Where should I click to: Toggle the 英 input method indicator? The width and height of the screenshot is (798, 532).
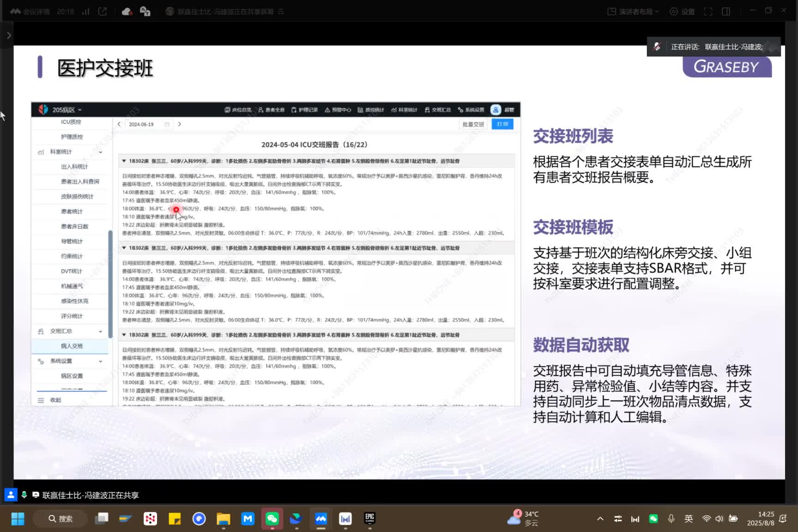[x=688, y=519]
